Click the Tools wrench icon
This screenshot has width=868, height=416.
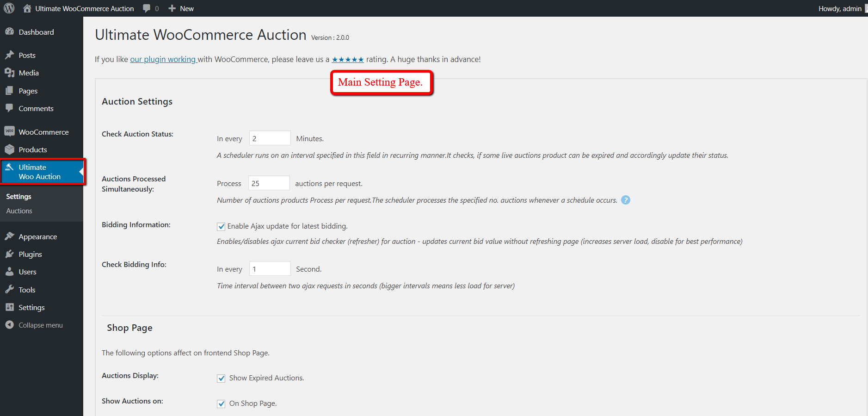pyautogui.click(x=9, y=290)
